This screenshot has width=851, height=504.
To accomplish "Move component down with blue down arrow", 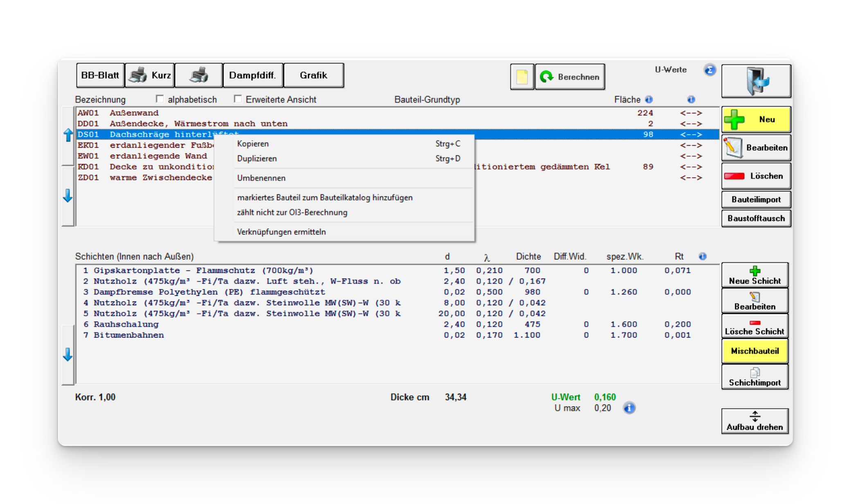I will [68, 196].
